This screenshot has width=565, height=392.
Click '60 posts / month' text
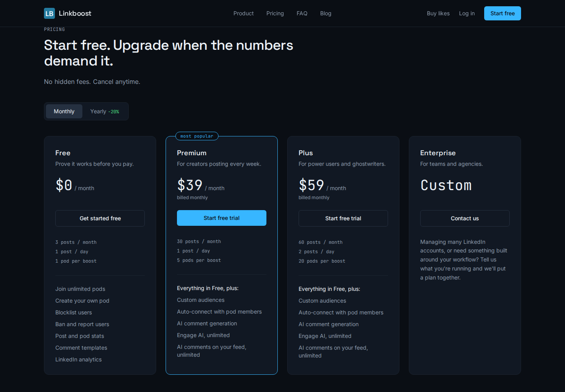[x=321, y=242]
